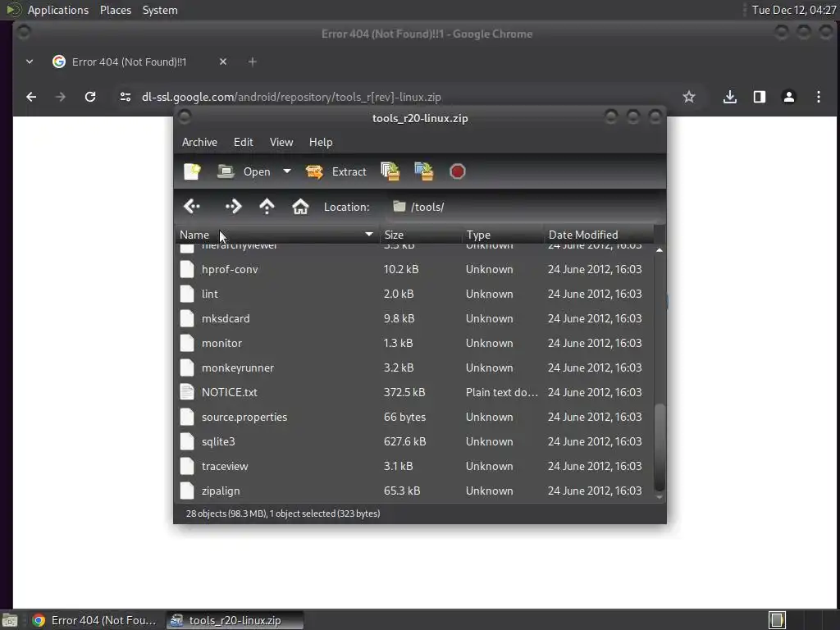Click the clock showing Tue Dec 12
Image resolution: width=840 pixels, height=630 pixels.
794,10
